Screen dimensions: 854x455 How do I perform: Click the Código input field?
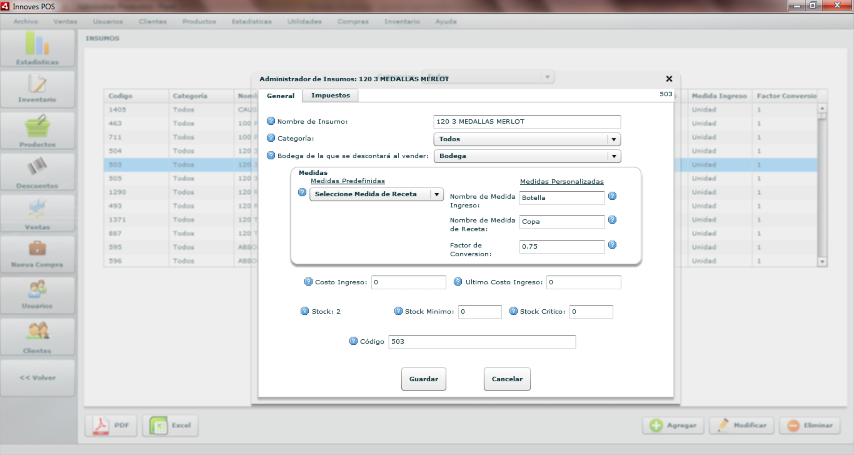482,342
